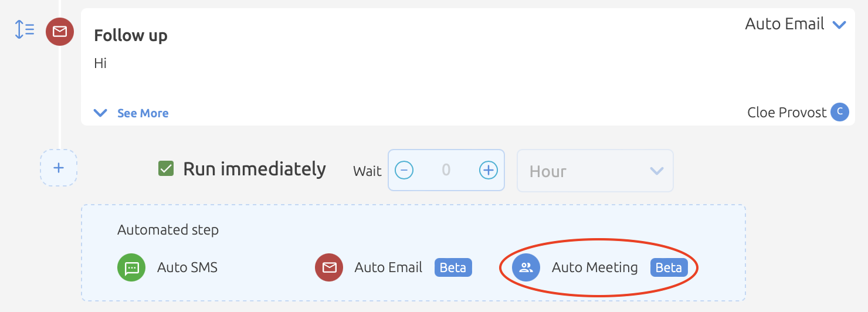Click the Follow up step title
Image resolution: width=868 pixels, height=312 pixels.
click(131, 36)
